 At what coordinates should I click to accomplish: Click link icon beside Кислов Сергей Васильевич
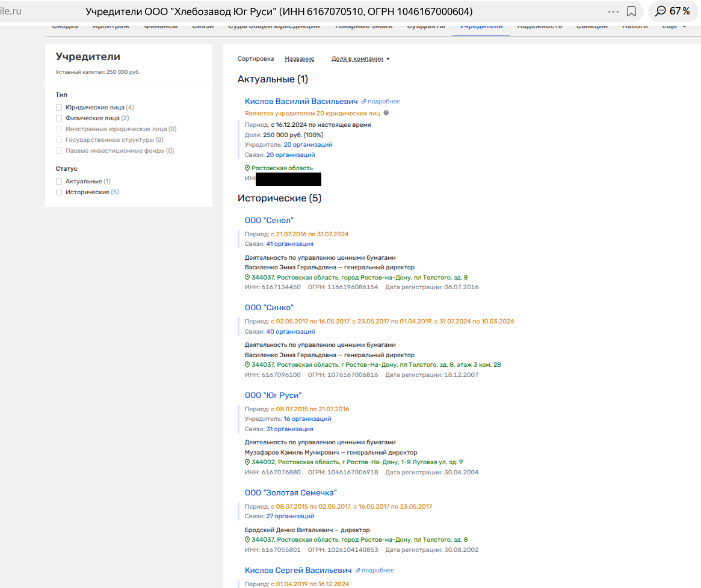click(357, 571)
